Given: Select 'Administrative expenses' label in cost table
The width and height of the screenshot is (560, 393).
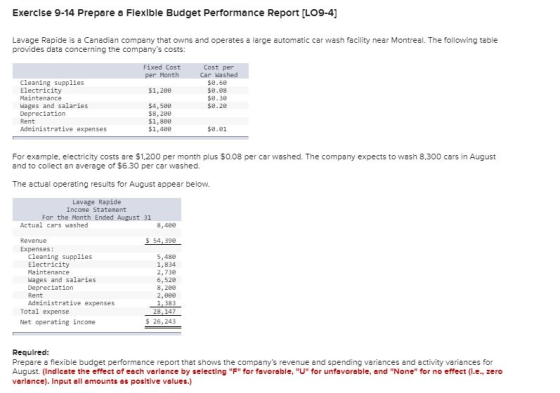Looking at the screenshot, I should pyautogui.click(x=63, y=129).
